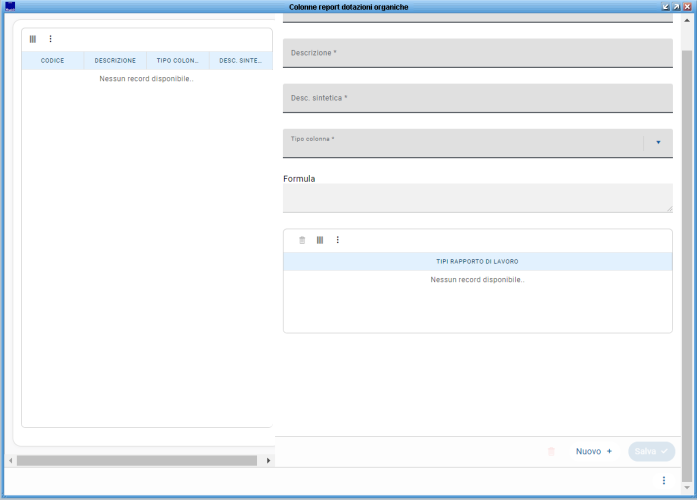The width and height of the screenshot is (697, 500).
Task: Click left arrow of horizontal scrollbar
Action: [11, 460]
